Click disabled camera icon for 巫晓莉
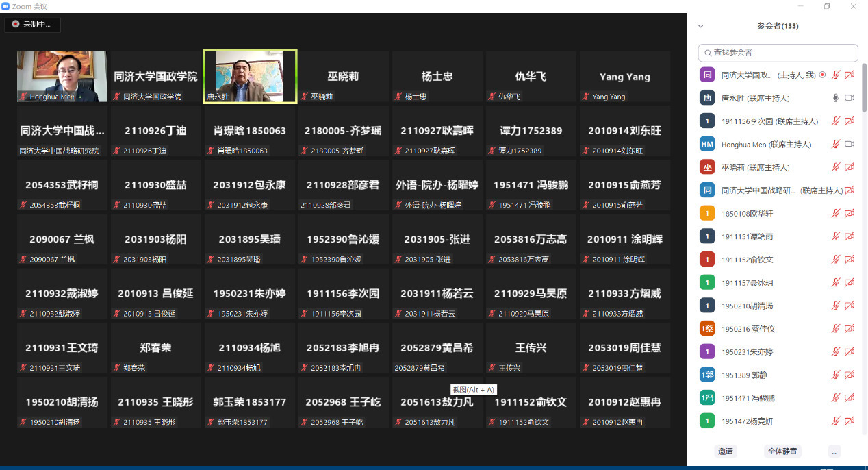 click(850, 167)
